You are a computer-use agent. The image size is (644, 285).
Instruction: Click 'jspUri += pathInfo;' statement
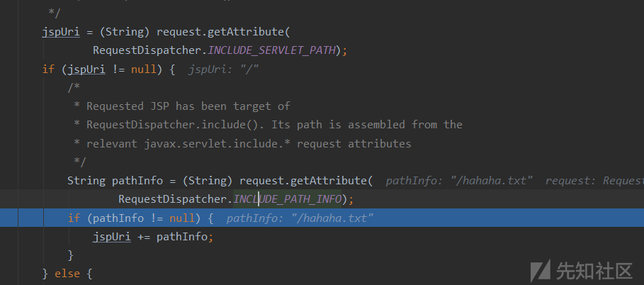[x=152, y=236]
